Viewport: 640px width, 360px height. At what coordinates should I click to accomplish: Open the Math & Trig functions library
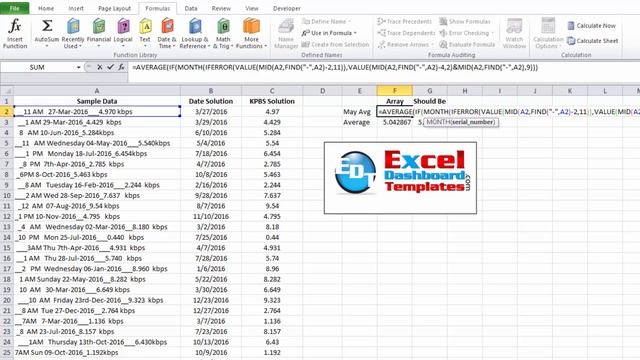(223, 33)
